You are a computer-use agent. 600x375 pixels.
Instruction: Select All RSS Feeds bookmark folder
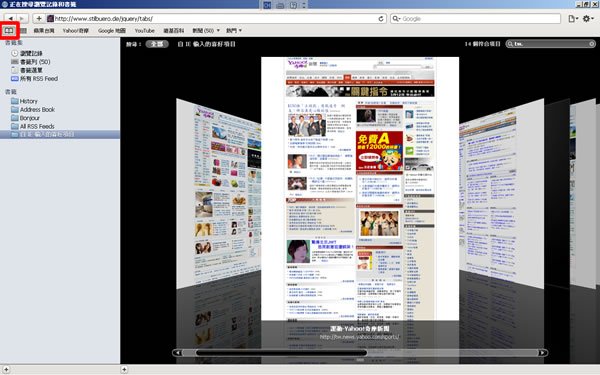click(x=37, y=126)
